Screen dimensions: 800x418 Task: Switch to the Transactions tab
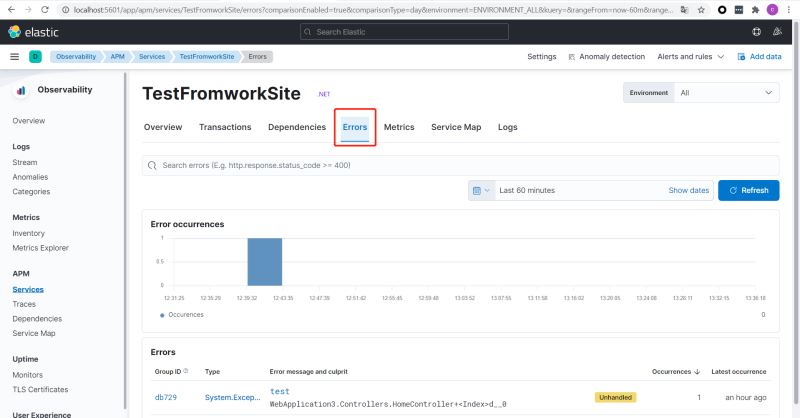pos(225,127)
